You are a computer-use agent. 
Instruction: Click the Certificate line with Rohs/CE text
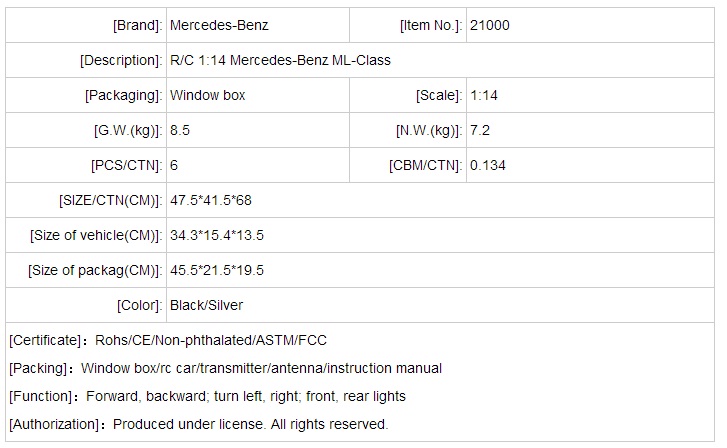click(168, 341)
